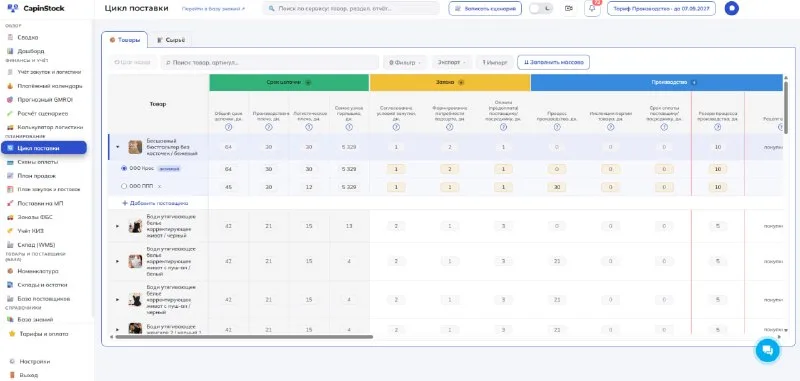This screenshot has width=800, height=381.
Task: Open Тарифы и оплата star icon
Action: point(12,334)
